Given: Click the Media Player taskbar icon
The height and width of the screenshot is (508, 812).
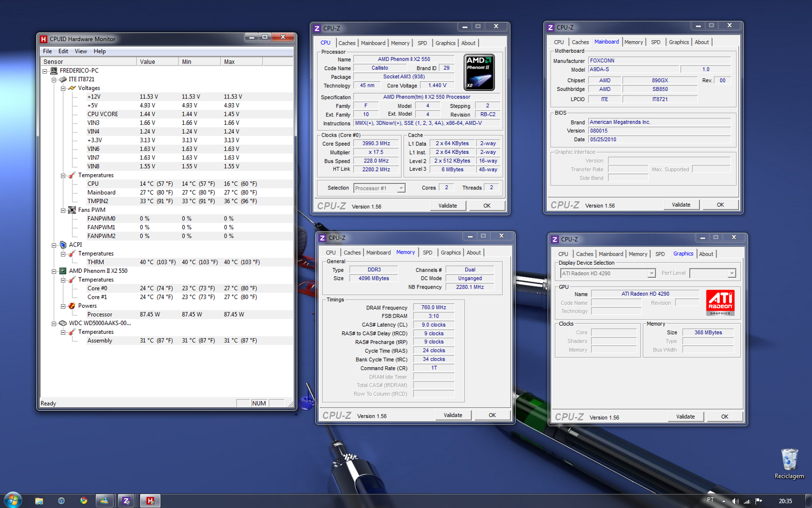Looking at the screenshot, I should point(61,501).
